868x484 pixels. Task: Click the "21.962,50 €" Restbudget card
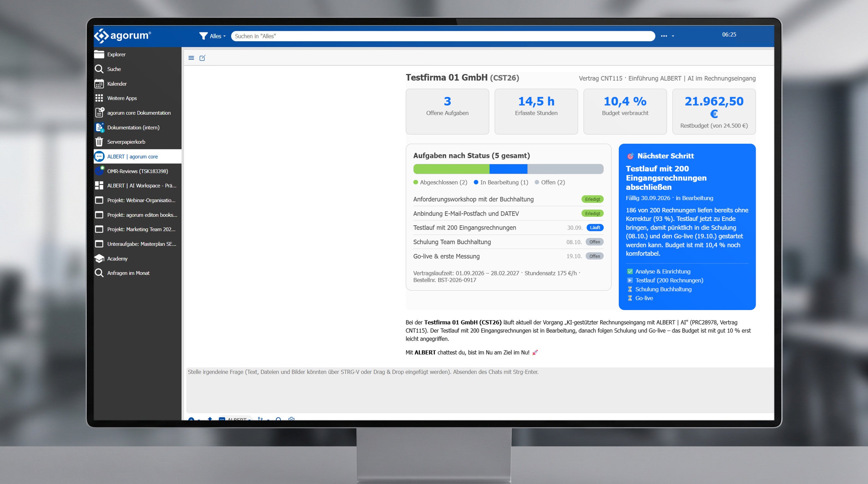pyautogui.click(x=714, y=112)
